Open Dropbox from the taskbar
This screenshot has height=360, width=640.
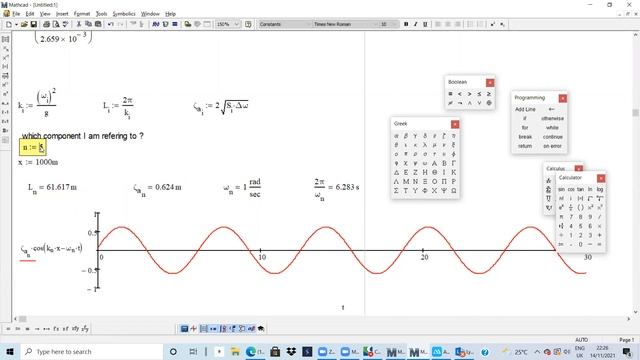click(x=291, y=351)
